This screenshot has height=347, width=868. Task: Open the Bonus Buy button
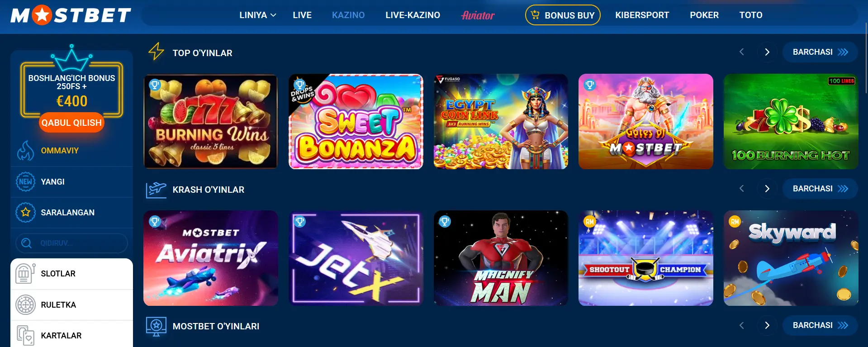(x=563, y=15)
